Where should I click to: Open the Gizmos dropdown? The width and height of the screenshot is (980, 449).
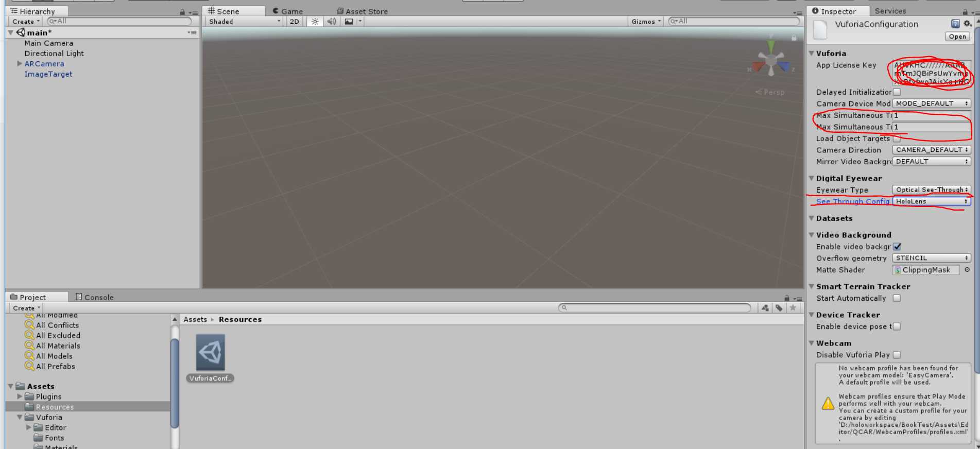pos(646,22)
